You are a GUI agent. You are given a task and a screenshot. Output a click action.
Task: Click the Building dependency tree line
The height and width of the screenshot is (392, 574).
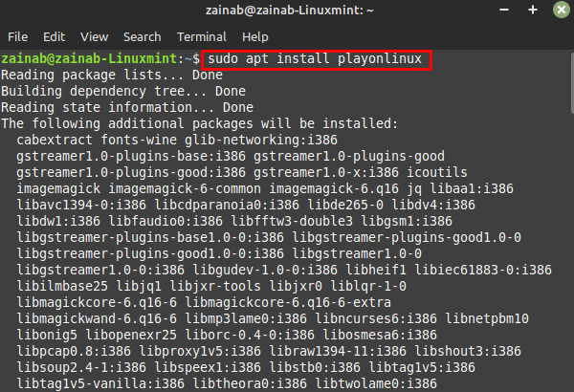point(123,91)
